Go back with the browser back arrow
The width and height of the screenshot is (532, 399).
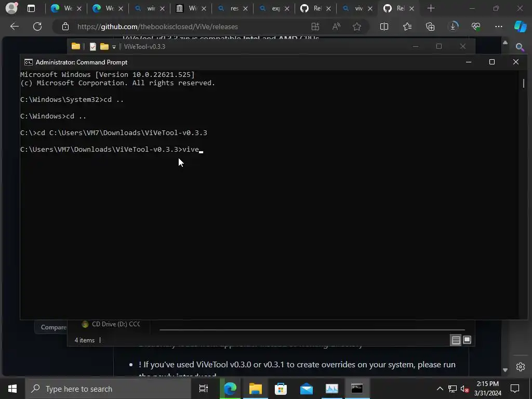14,26
